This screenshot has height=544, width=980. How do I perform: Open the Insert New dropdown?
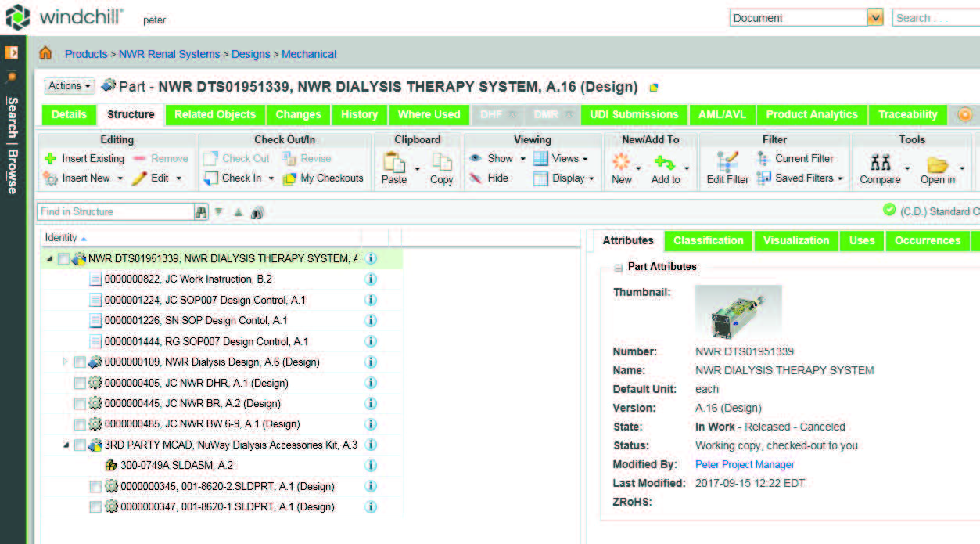pyautogui.click(x=120, y=178)
